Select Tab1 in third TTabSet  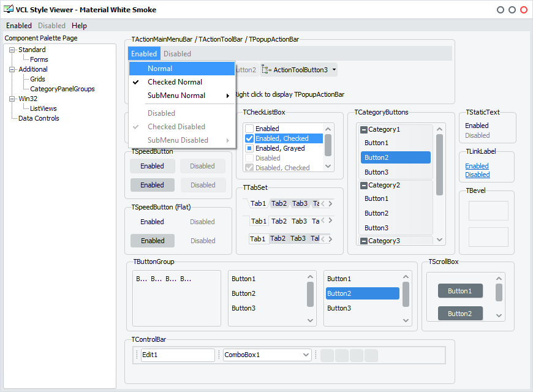258,239
